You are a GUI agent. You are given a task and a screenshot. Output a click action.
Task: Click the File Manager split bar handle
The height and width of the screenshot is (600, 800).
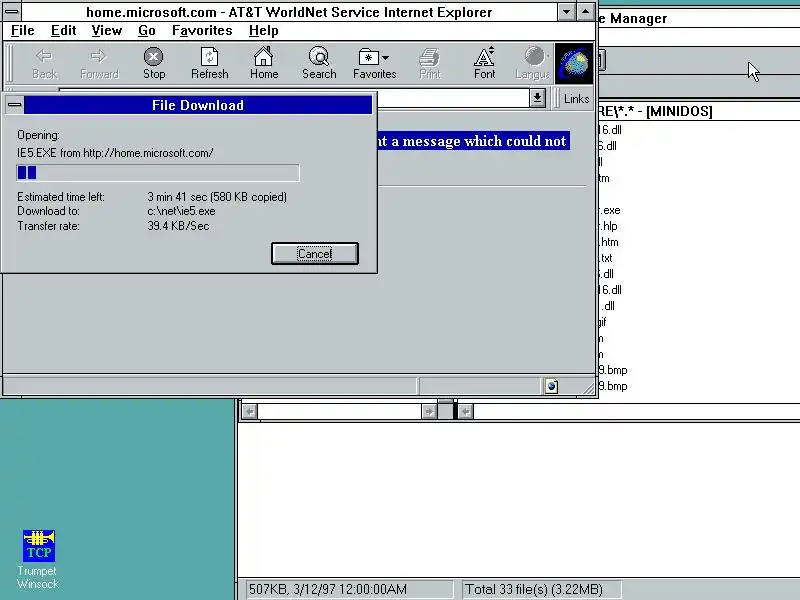pos(447,410)
